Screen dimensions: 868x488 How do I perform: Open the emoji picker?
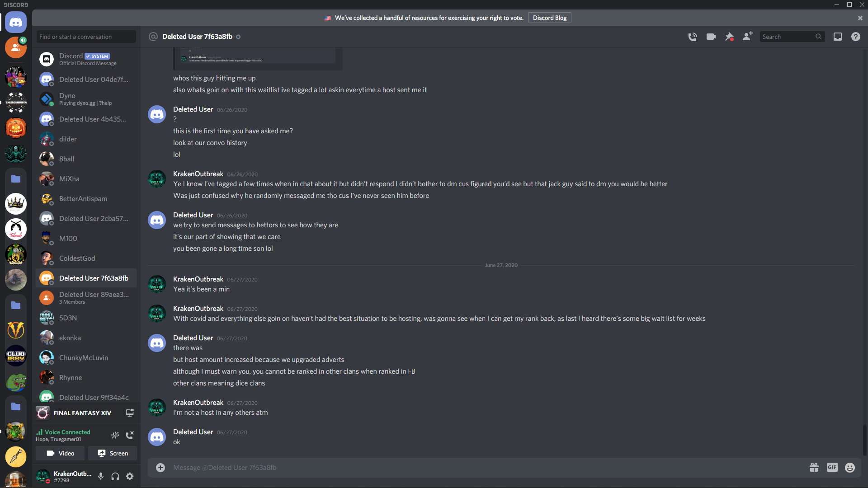click(x=850, y=468)
